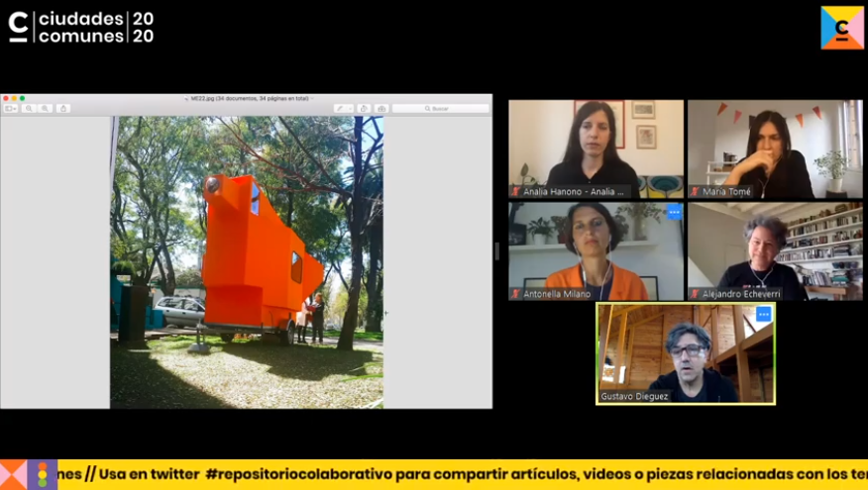
Task: Select Analia Hanono's video tile
Action: pyautogui.click(x=597, y=148)
